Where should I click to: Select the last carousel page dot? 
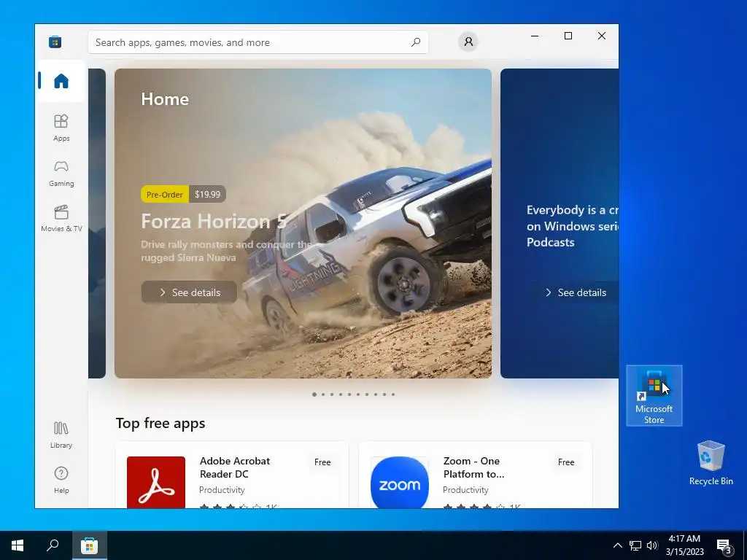pos(393,394)
